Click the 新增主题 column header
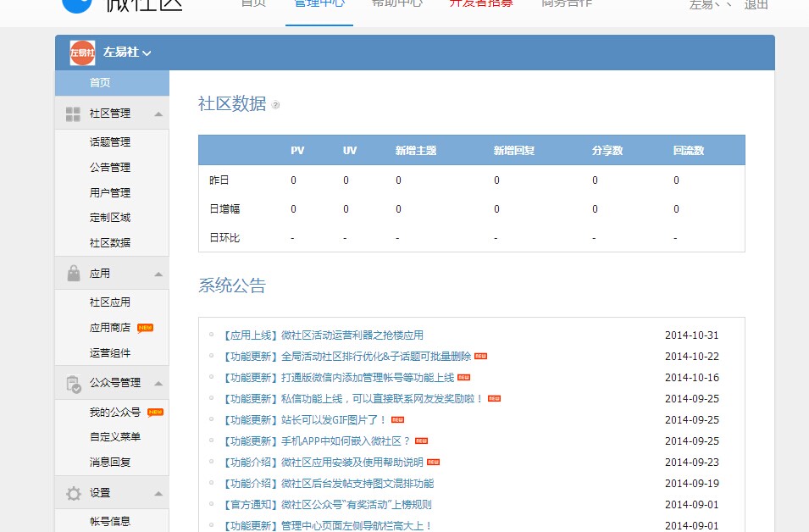809x532 pixels. tap(416, 151)
